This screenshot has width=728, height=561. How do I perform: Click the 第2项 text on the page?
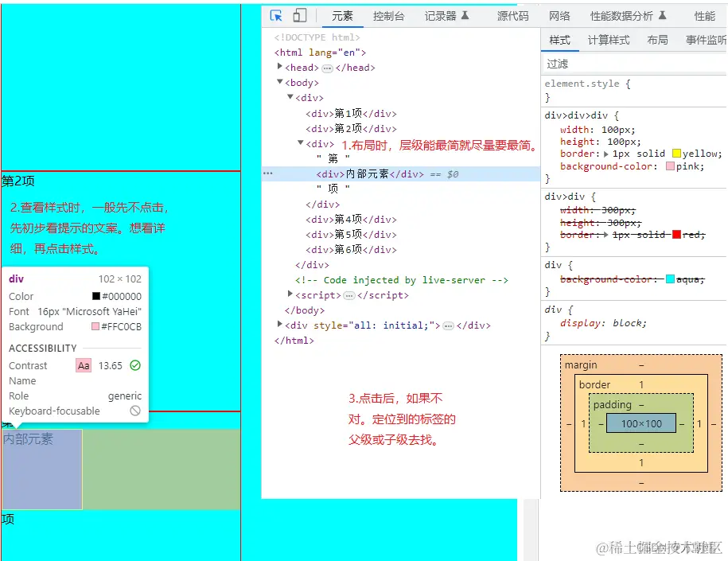point(18,181)
